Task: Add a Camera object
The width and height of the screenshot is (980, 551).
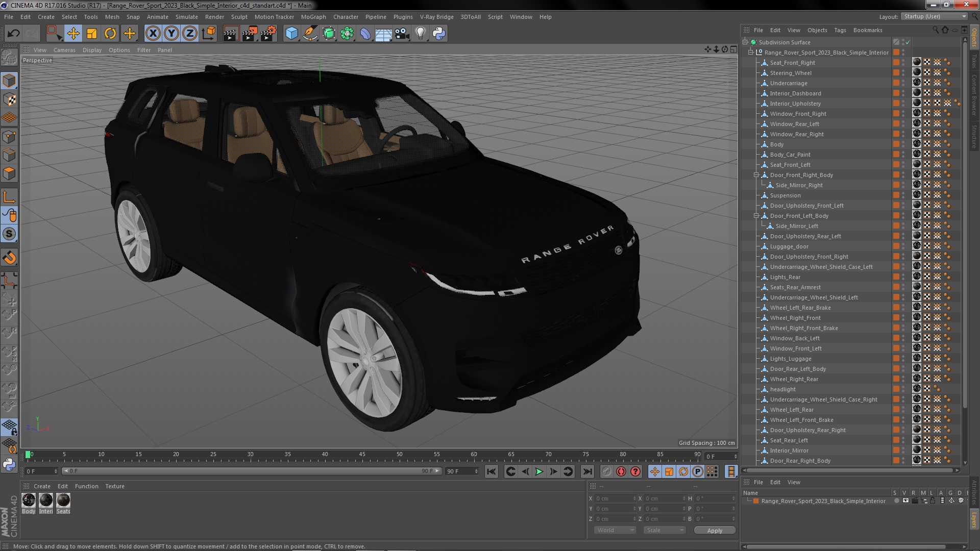Action: click(x=402, y=34)
